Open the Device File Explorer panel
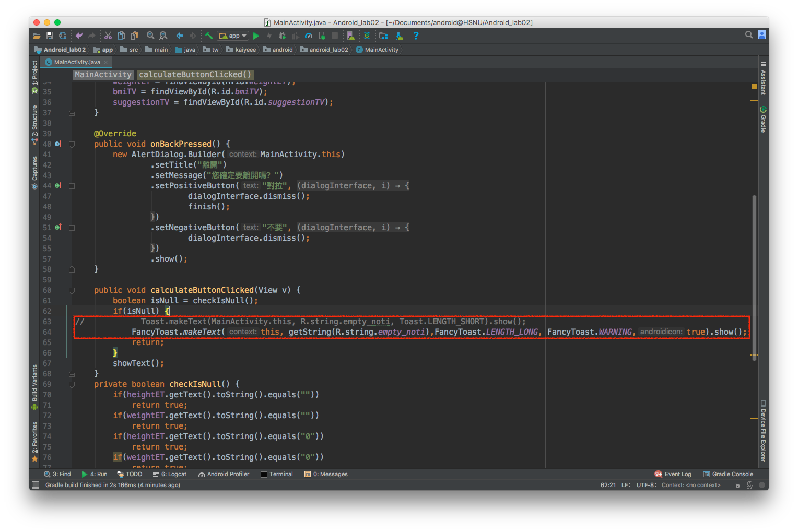The width and height of the screenshot is (798, 532). pyautogui.click(x=763, y=431)
